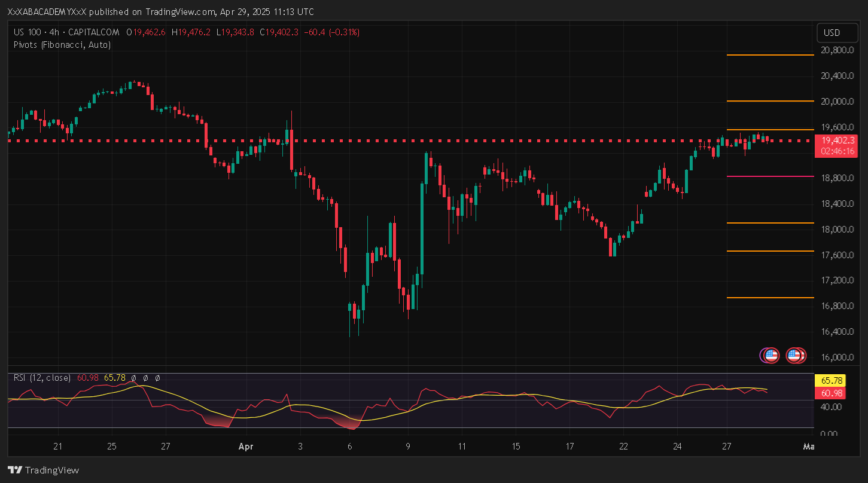Click the yellow 65.78 RSI value tag
Image resolution: width=868 pixels, height=483 pixels.
tap(832, 380)
